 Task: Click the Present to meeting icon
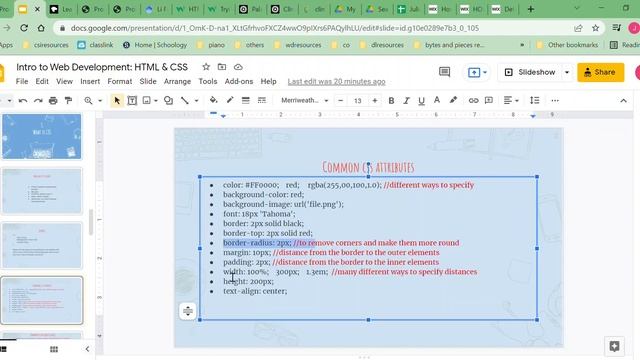pyautogui.click(x=474, y=72)
